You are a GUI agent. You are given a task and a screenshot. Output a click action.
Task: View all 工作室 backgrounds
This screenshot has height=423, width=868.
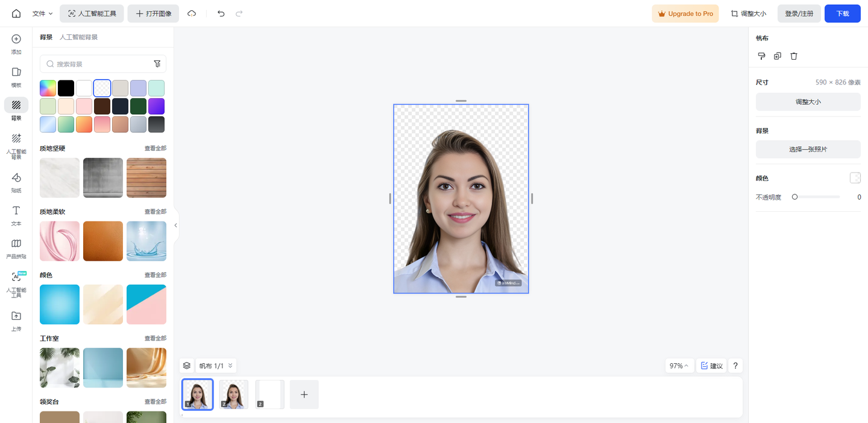(155, 339)
